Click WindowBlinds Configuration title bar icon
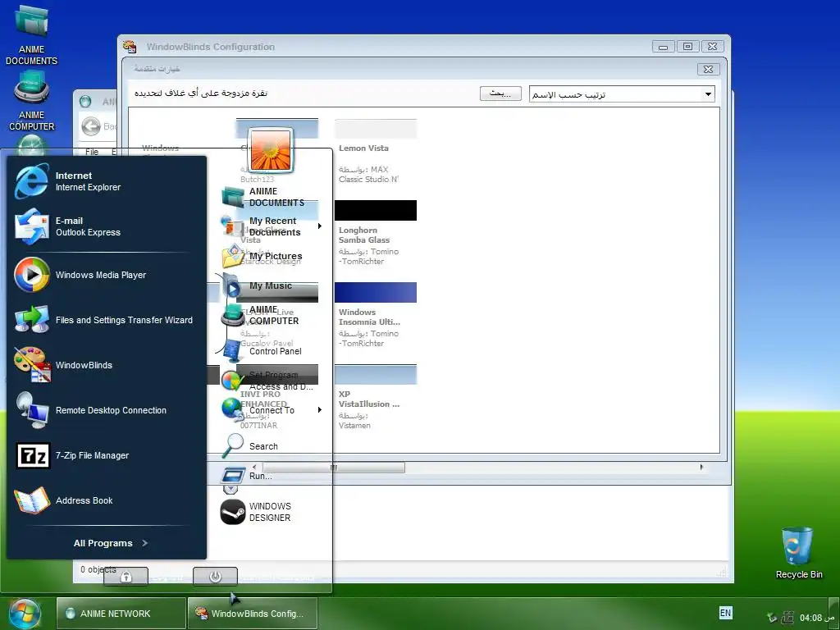Screen dimensions: 840x630 tap(129, 47)
